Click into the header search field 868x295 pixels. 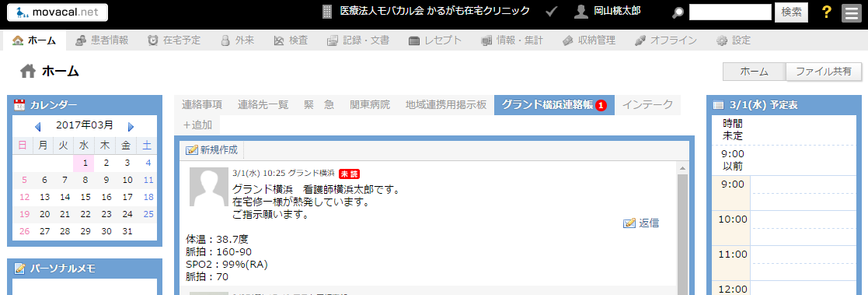pos(730,12)
